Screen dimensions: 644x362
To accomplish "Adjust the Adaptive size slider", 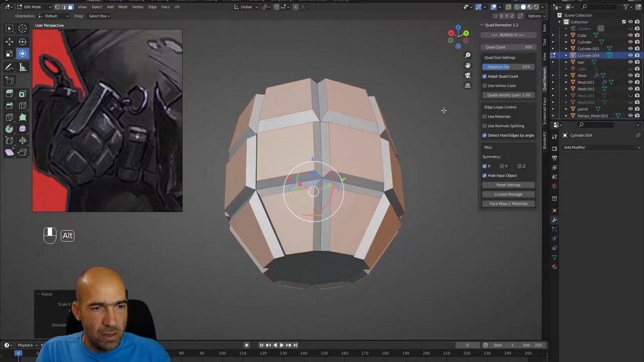I will tap(508, 67).
